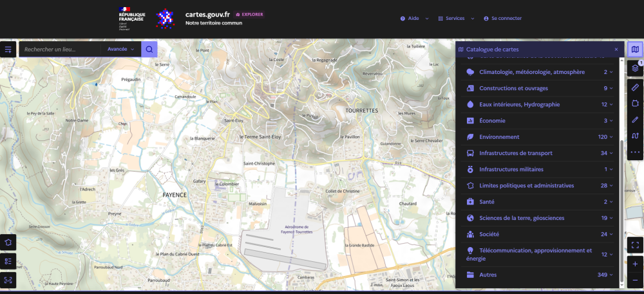Select the ruler measurement tool
Image resolution: width=644 pixels, height=294 pixels.
(x=635, y=87)
